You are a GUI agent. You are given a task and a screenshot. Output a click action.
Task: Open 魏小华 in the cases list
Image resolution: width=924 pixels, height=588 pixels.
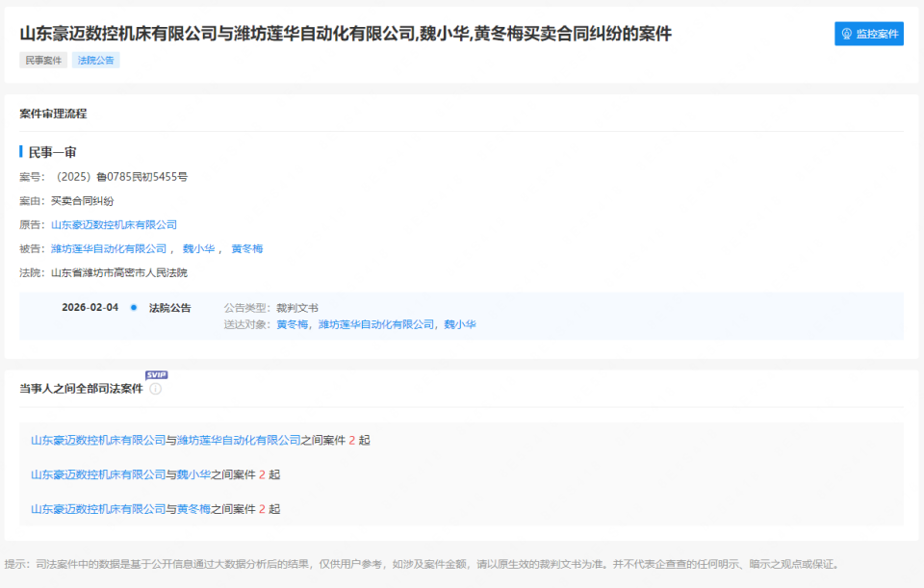193,474
